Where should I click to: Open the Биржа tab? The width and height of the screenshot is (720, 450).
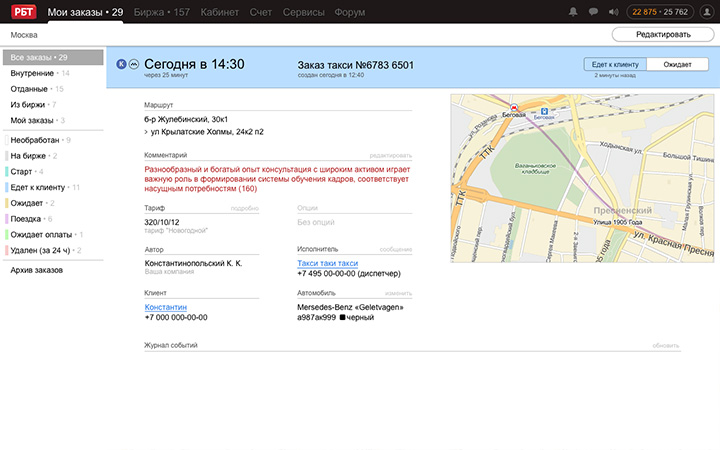[162, 12]
